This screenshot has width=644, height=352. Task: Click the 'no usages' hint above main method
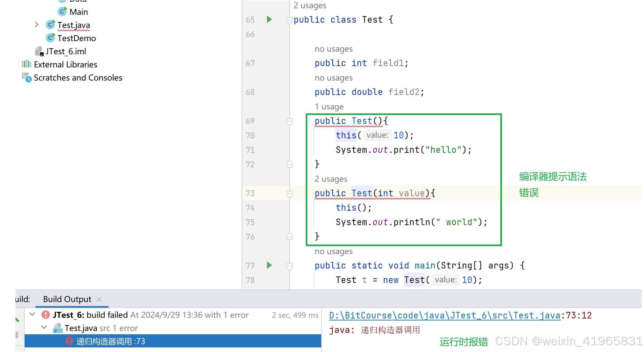click(333, 251)
